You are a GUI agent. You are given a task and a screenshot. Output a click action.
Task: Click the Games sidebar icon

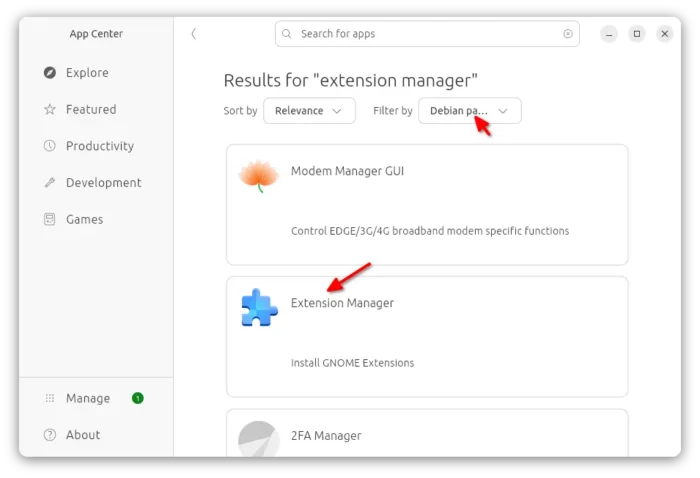tap(50, 219)
